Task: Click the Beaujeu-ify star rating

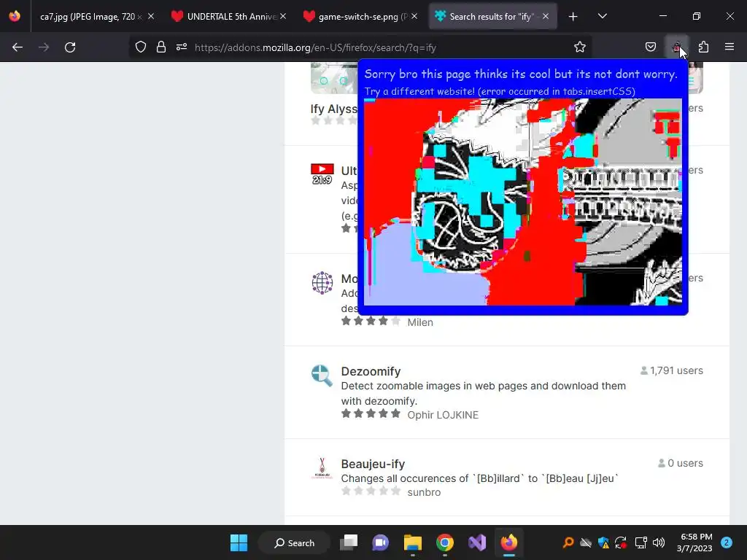Action: [x=371, y=491]
